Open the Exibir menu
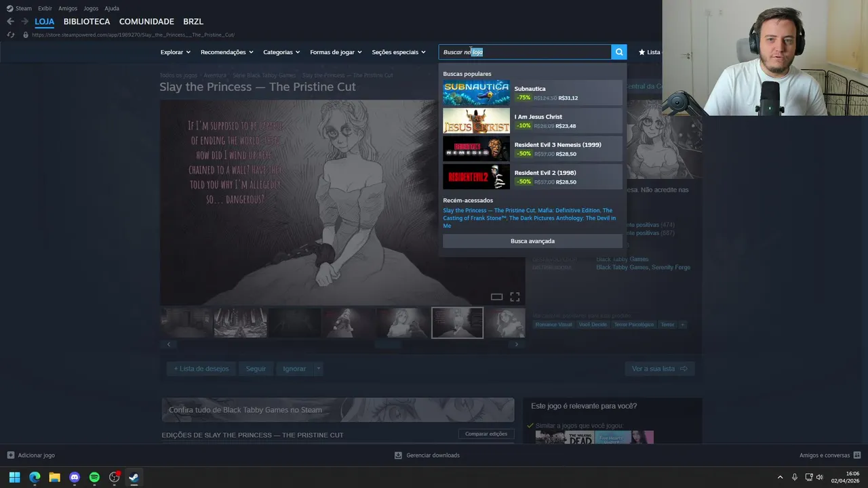This screenshot has height=488, width=868. click(45, 8)
